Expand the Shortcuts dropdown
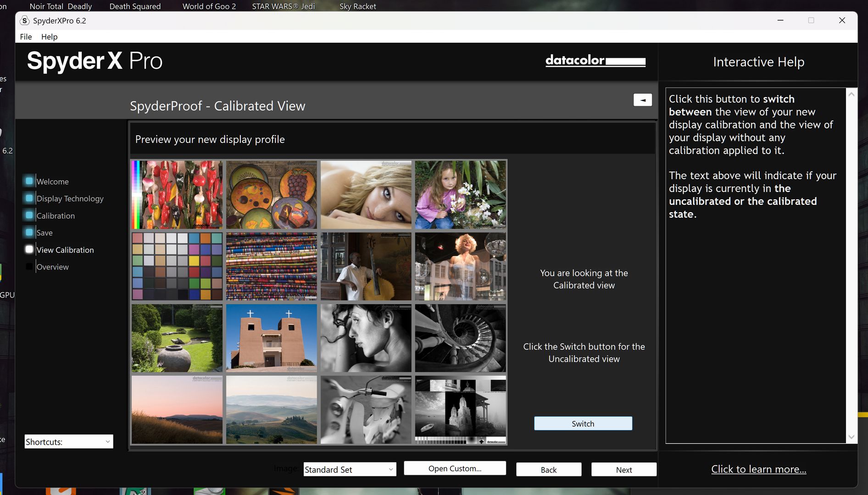Image resolution: width=868 pixels, height=495 pixels. (x=69, y=441)
